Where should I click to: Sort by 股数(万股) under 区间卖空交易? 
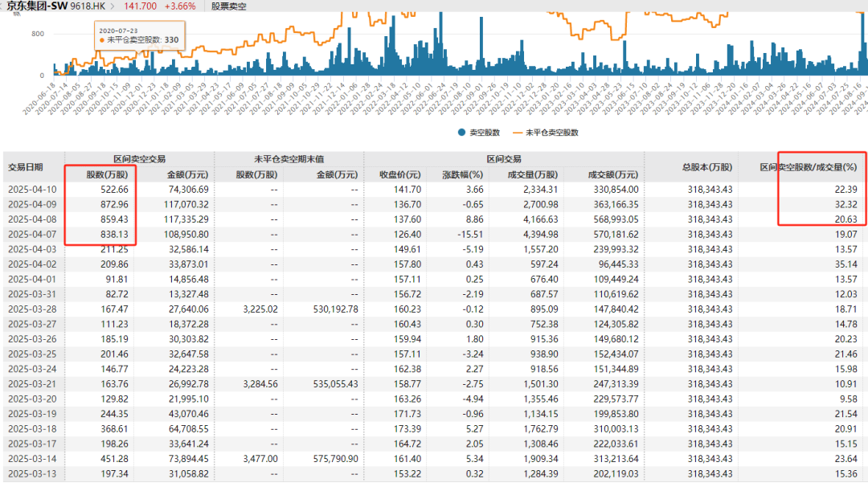108,175
